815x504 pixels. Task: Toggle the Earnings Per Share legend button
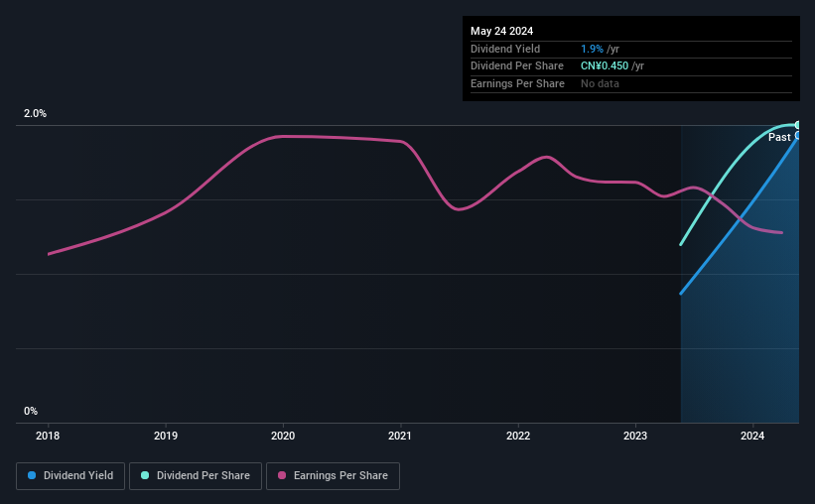click(x=333, y=476)
